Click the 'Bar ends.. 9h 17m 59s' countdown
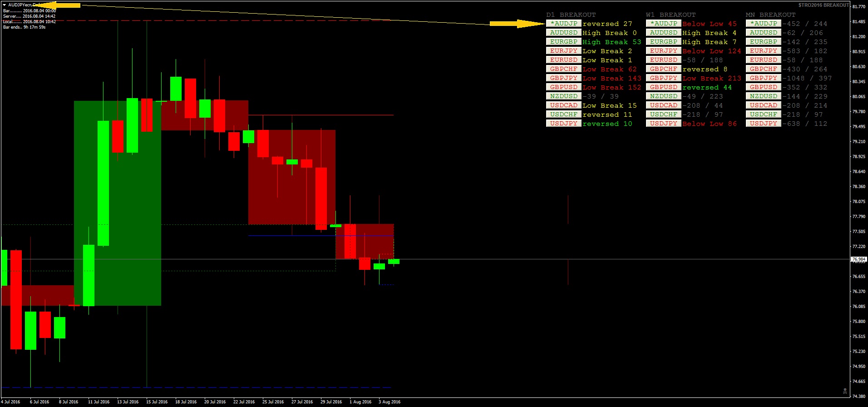 [x=25, y=27]
